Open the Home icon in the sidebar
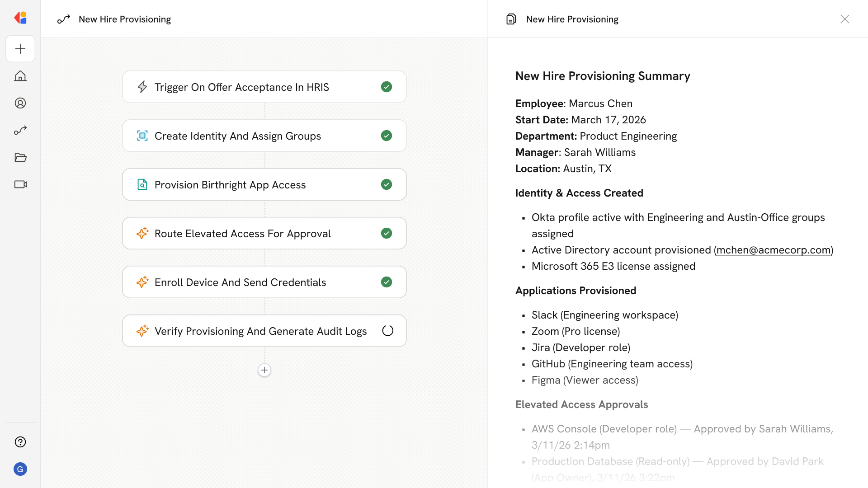 tap(20, 76)
